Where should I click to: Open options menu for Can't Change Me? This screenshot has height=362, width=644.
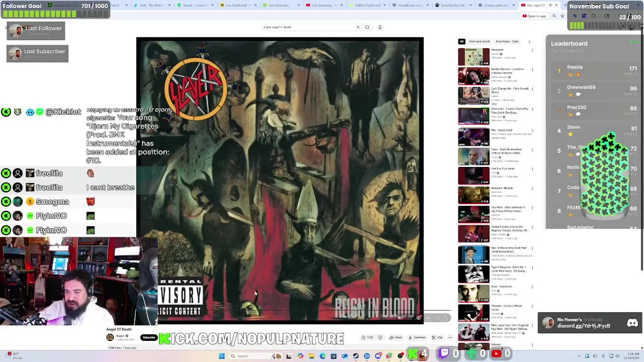coord(532,89)
